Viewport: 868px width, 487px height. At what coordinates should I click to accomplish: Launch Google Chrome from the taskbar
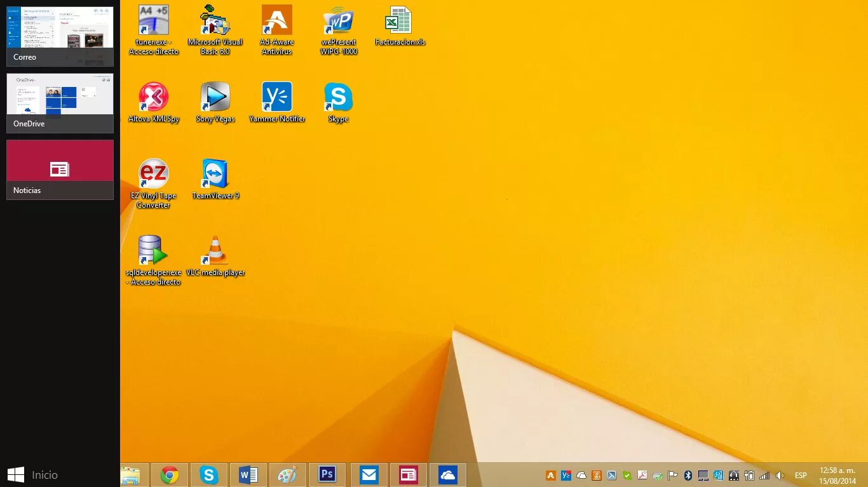click(x=169, y=474)
